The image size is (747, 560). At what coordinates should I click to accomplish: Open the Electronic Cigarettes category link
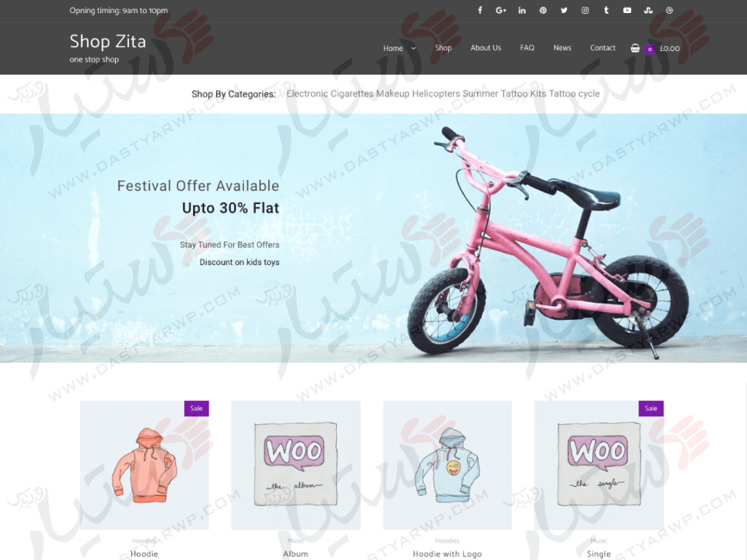(330, 94)
